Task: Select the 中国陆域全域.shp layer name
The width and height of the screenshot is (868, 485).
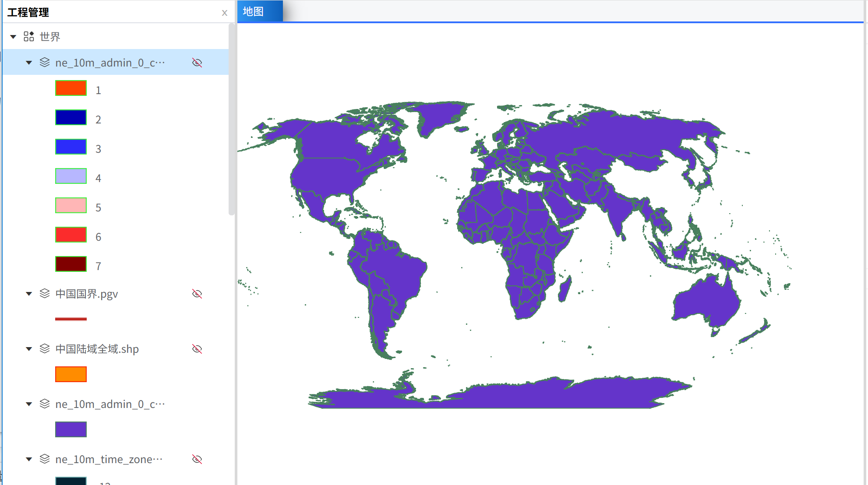Action: tap(97, 349)
